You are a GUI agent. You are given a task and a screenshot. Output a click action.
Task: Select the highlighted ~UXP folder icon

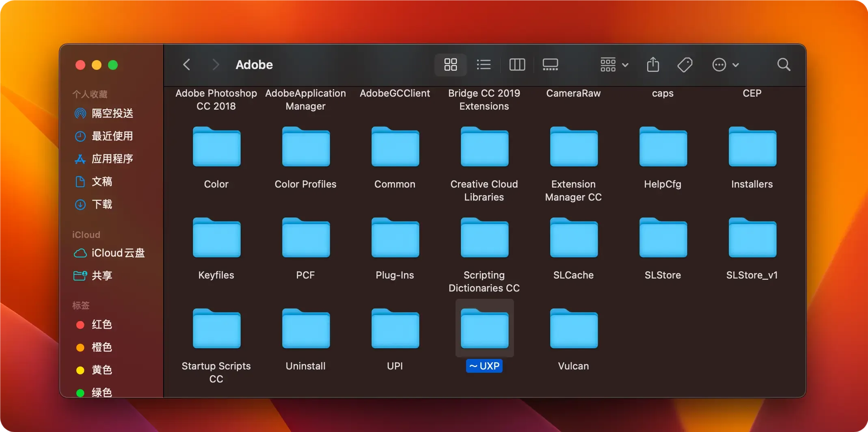[484, 328]
